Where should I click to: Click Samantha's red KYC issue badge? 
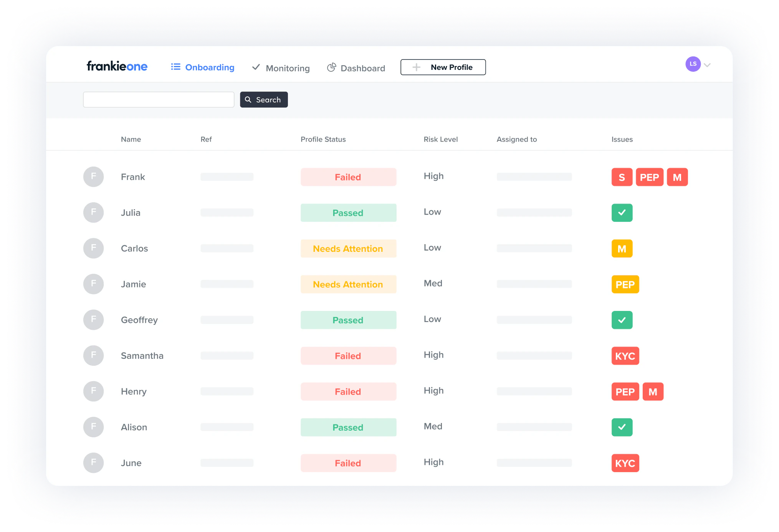click(x=625, y=356)
